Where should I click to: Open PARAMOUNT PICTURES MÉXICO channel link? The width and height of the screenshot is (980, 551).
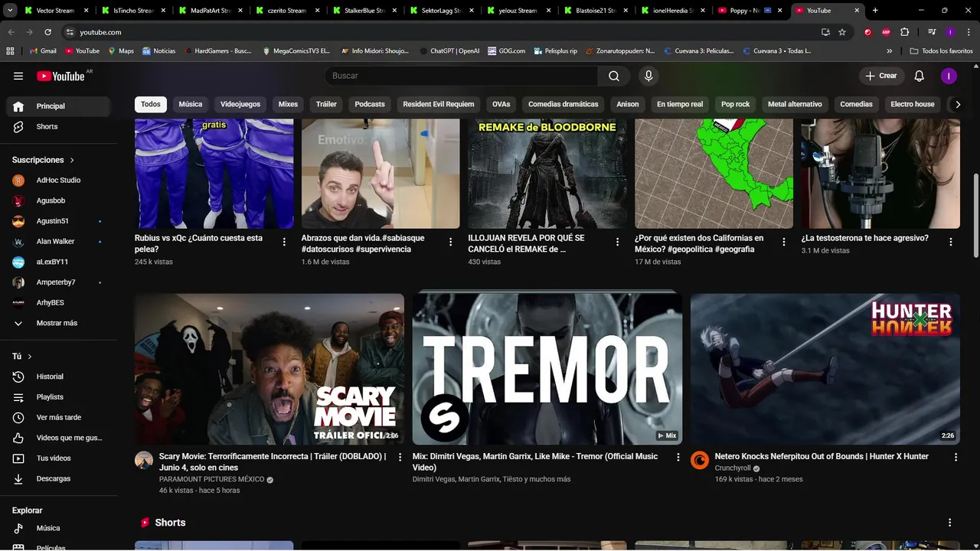tap(211, 479)
